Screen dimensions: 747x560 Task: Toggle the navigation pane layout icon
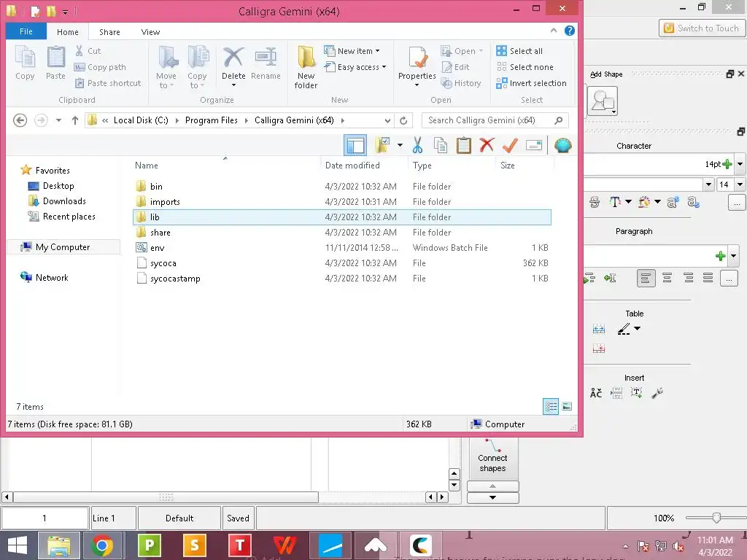pos(355,145)
